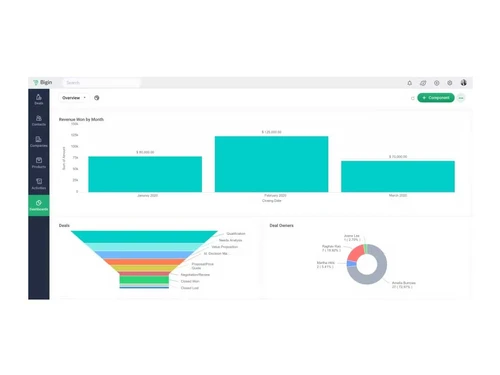Click the circular icon left of settings gear

pyautogui.click(x=437, y=83)
